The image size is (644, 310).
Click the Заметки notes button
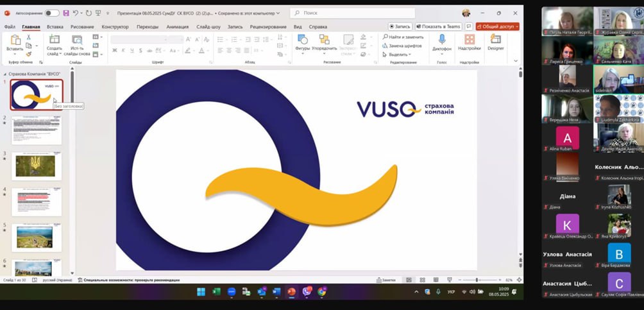point(386,280)
